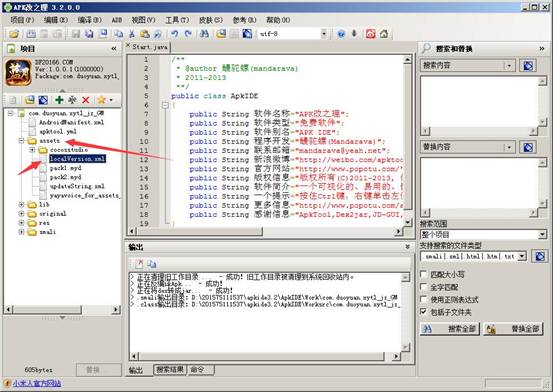Uncheck the 包括子文件夹 checkbox
553x392 pixels.
tap(424, 312)
